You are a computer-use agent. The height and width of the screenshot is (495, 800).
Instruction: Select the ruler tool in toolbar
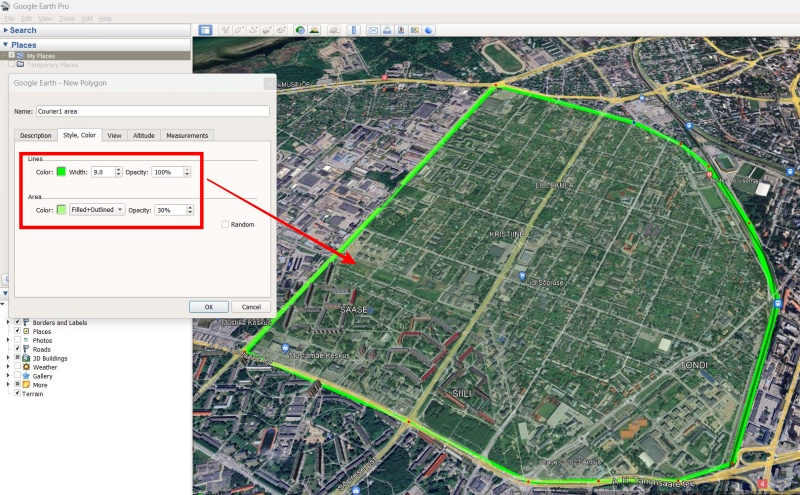[352, 30]
